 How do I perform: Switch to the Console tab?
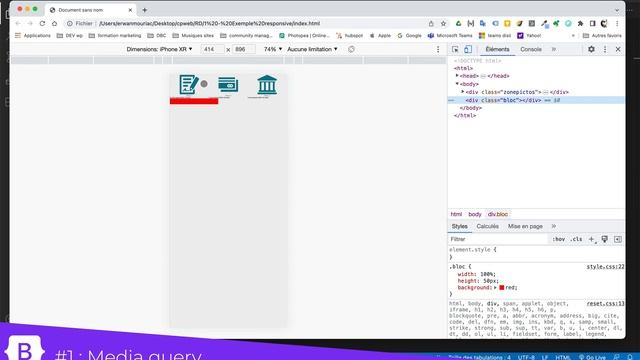(x=531, y=49)
